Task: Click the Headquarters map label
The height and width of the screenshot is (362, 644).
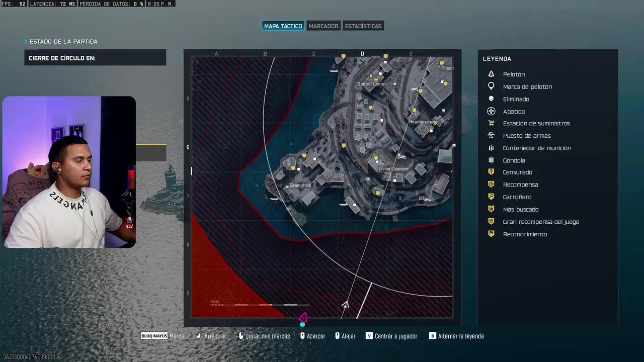Action: pyautogui.click(x=422, y=122)
